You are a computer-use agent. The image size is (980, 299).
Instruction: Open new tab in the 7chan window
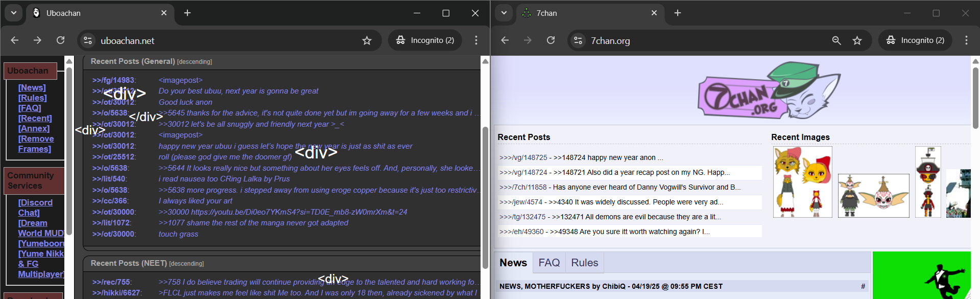(x=678, y=13)
